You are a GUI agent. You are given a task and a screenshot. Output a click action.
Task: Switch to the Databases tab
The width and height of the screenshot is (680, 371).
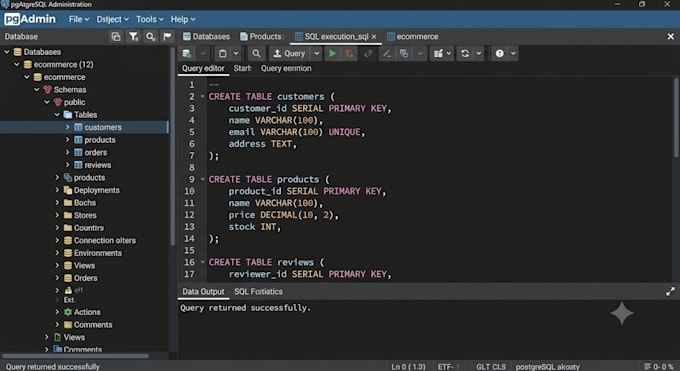click(x=206, y=36)
